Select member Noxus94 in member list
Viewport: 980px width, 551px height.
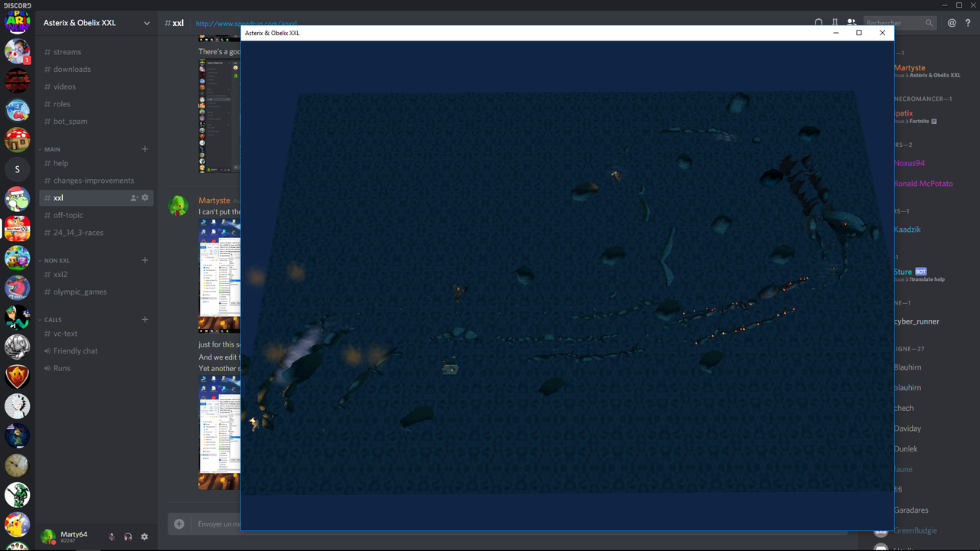click(x=910, y=163)
